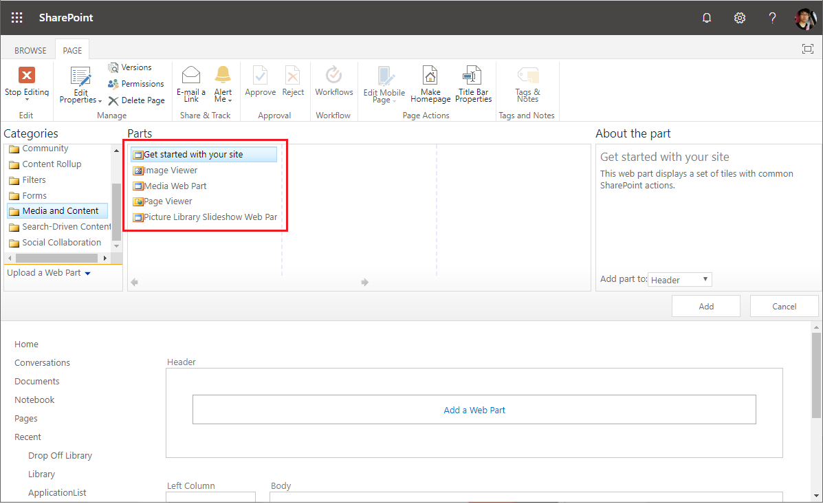Click the Categories list scroll-down arrow
This screenshot has width=823, height=504.
click(116, 245)
